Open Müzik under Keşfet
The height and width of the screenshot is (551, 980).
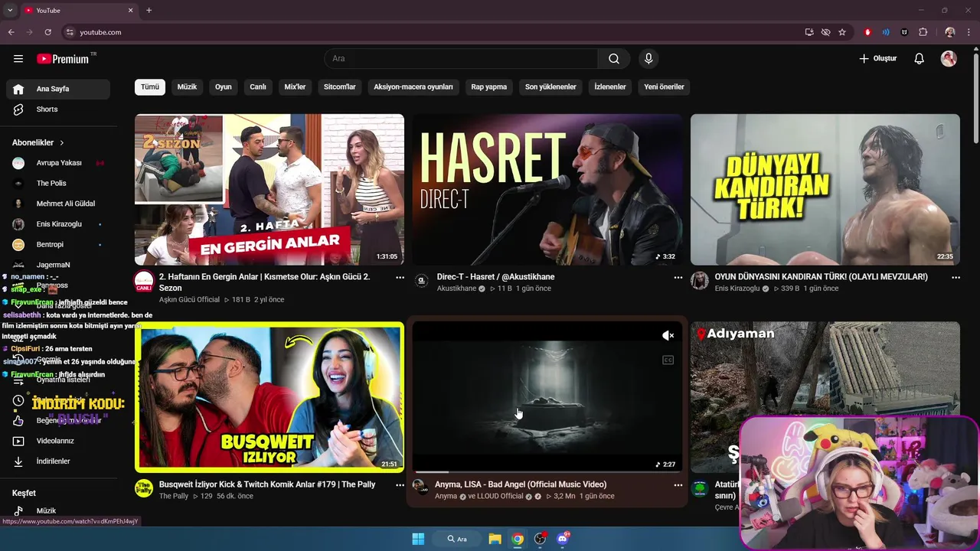pyautogui.click(x=58, y=510)
